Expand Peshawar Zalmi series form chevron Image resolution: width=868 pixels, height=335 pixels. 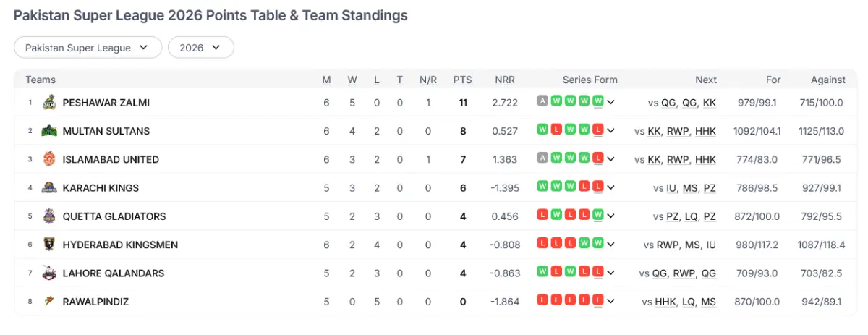611,103
